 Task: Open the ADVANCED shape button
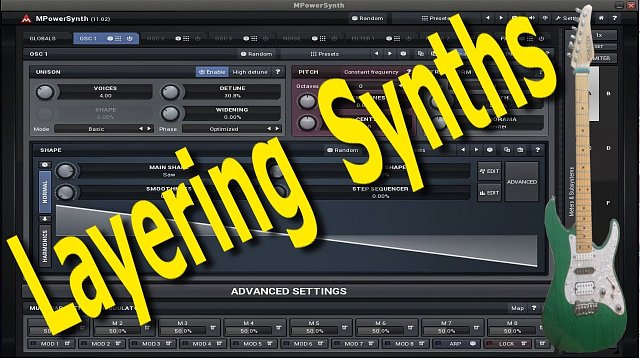[x=522, y=182]
